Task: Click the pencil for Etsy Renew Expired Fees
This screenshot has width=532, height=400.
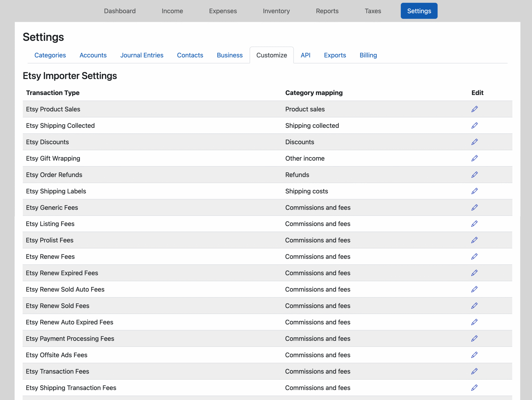Action: pos(474,273)
